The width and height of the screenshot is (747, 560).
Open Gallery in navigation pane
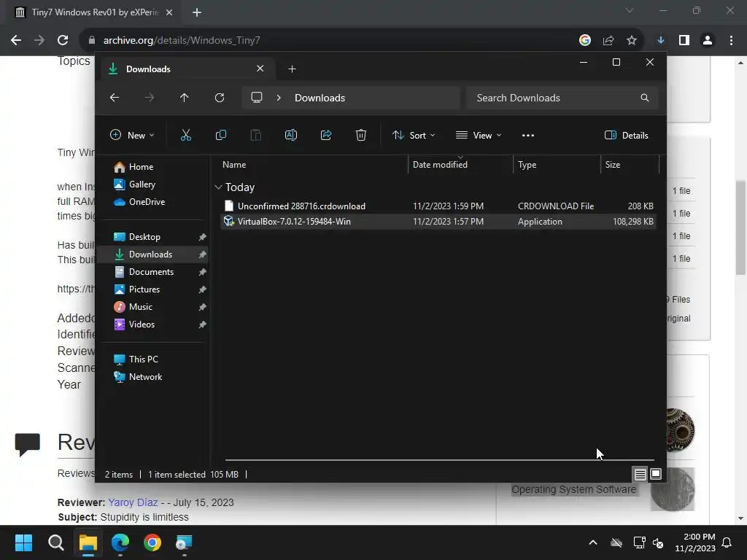[142, 184]
